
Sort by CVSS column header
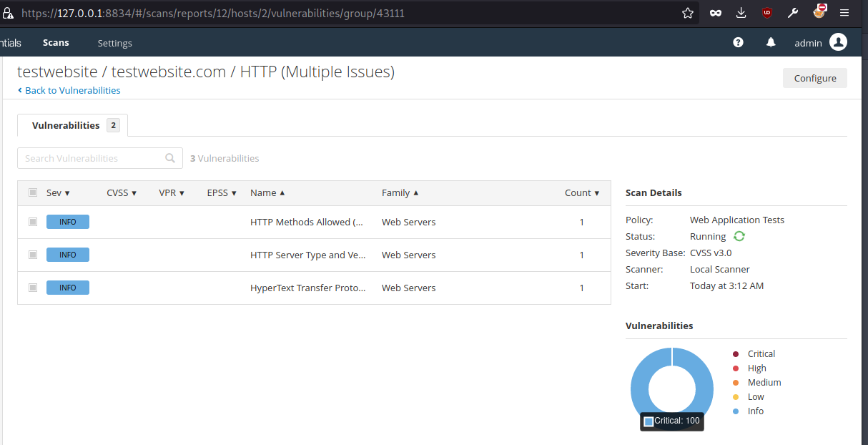click(x=122, y=193)
